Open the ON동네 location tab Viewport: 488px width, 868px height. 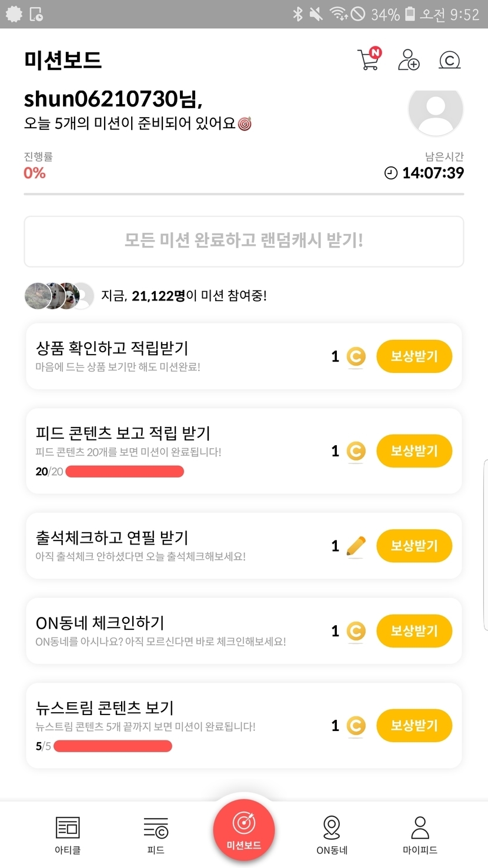[332, 834]
